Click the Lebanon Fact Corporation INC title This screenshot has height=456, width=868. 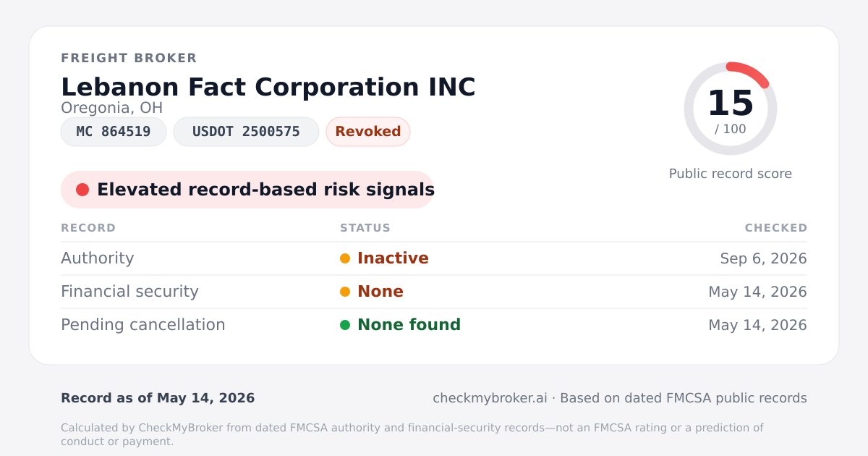coord(268,87)
